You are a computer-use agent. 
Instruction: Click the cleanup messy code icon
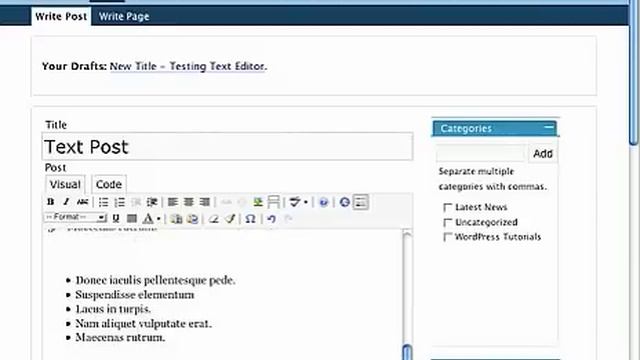point(230,219)
